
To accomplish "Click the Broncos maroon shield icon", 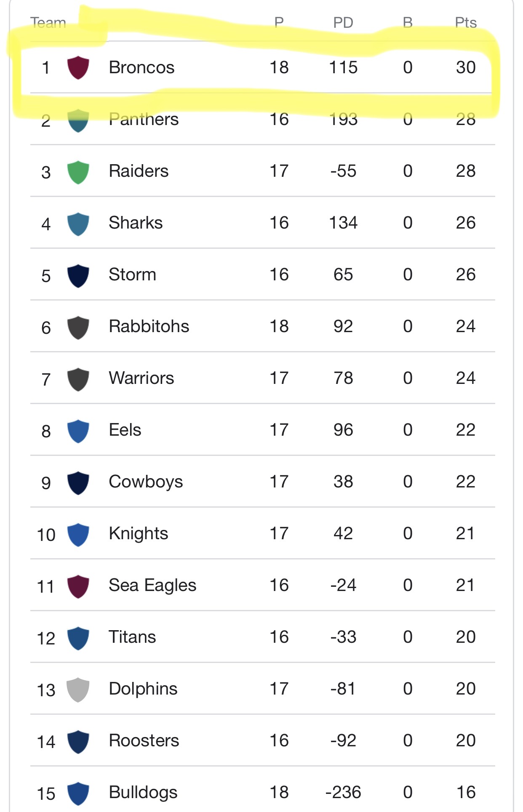I will [78, 68].
